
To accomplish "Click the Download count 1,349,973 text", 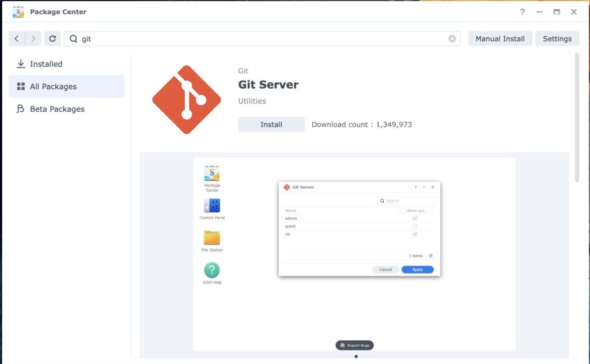I will tap(362, 124).
